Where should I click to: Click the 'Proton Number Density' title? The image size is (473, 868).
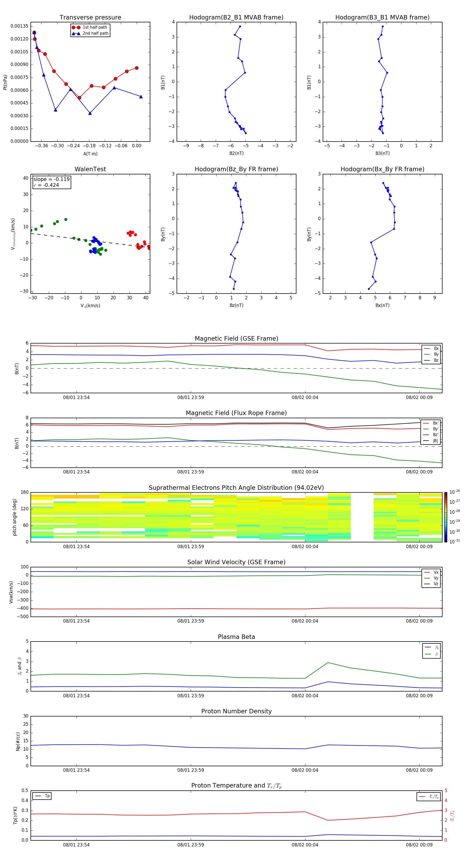(236, 711)
